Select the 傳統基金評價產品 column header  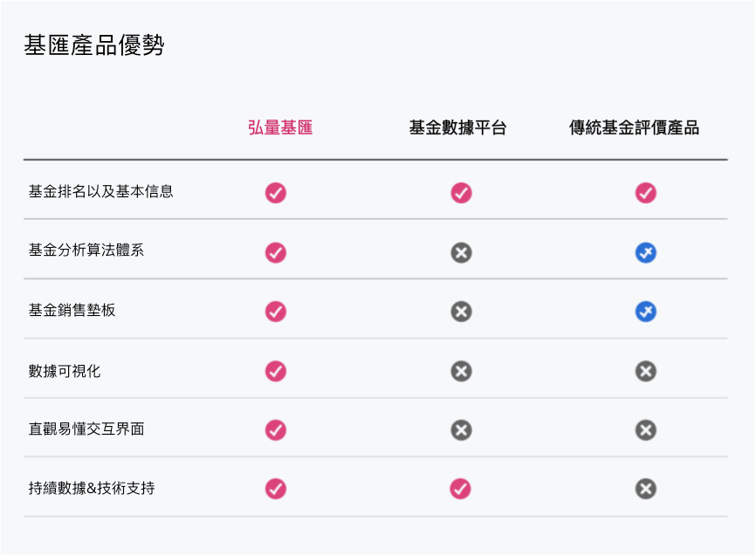634,127
